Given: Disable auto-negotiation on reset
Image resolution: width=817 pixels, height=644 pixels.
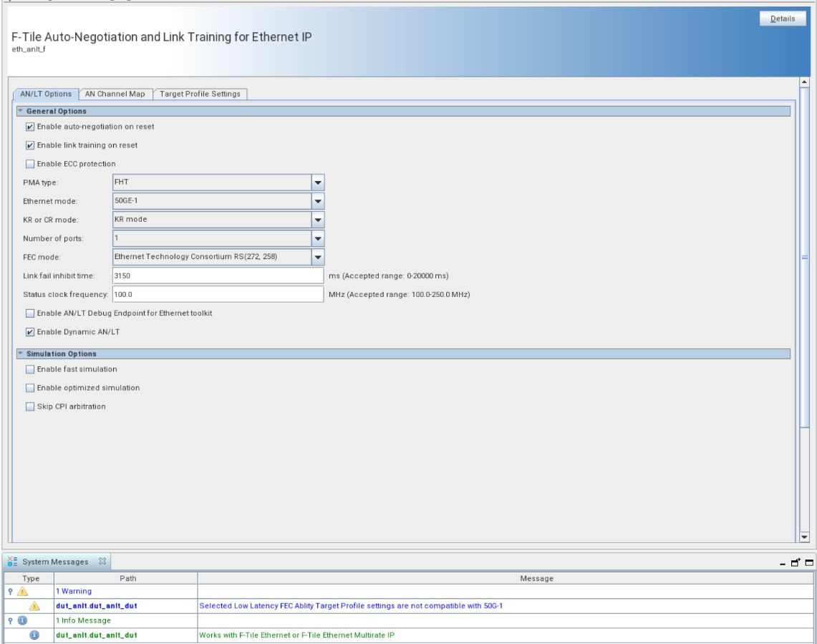Looking at the screenshot, I should pyautogui.click(x=30, y=127).
